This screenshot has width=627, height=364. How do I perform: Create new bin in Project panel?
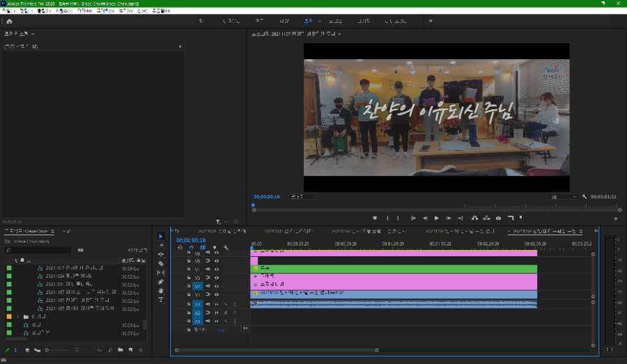coord(121,350)
